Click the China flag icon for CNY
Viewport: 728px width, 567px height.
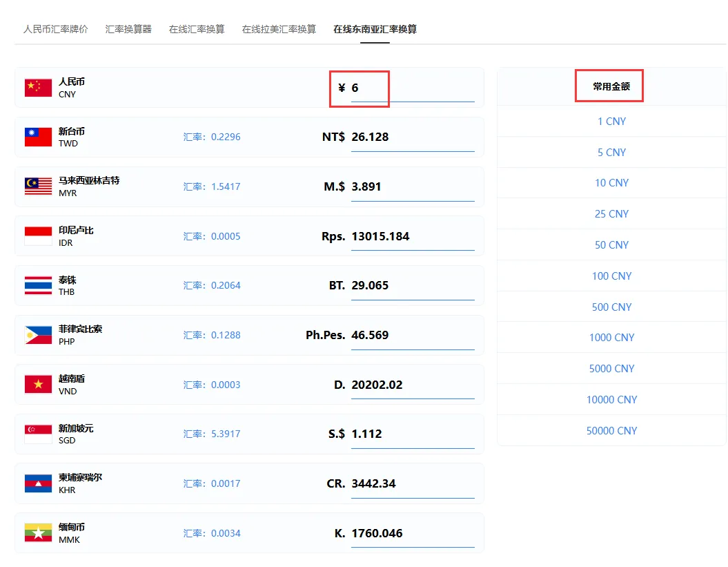pos(38,88)
